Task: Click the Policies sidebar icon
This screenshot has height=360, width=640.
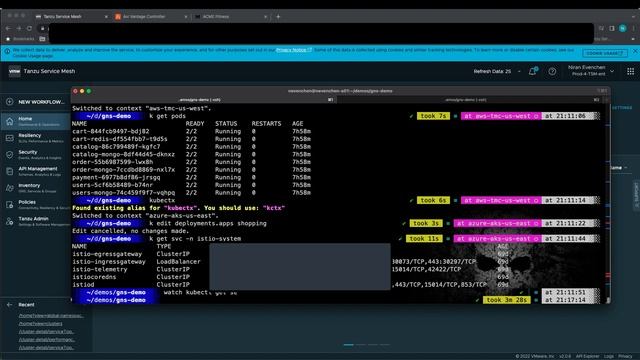Action: (x=10, y=205)
